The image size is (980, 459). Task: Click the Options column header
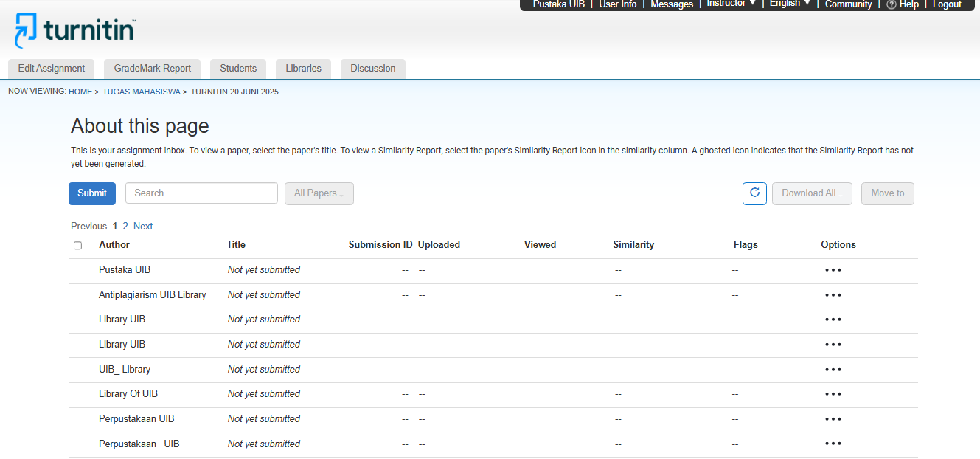coord(838,245)
